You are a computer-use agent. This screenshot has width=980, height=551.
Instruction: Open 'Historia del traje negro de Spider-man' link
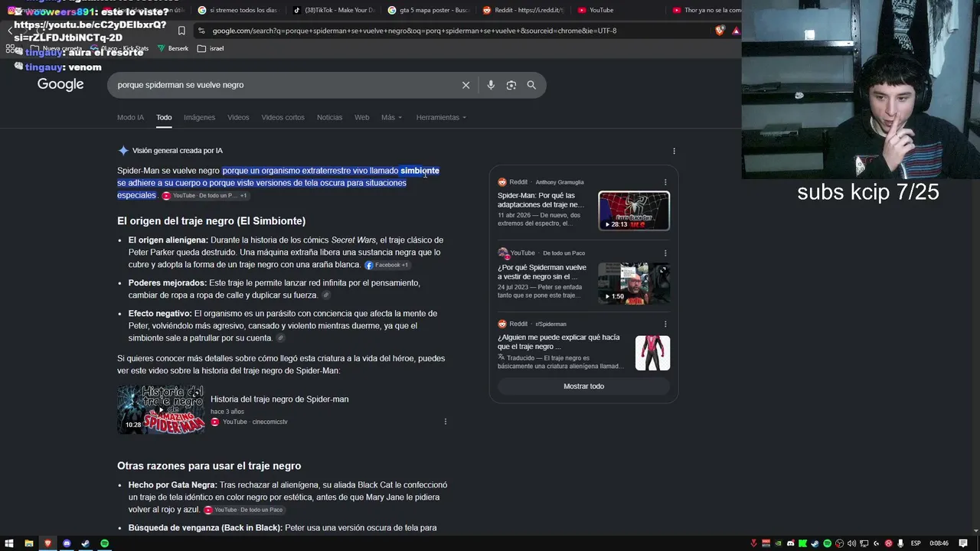(x=279, y=399)
